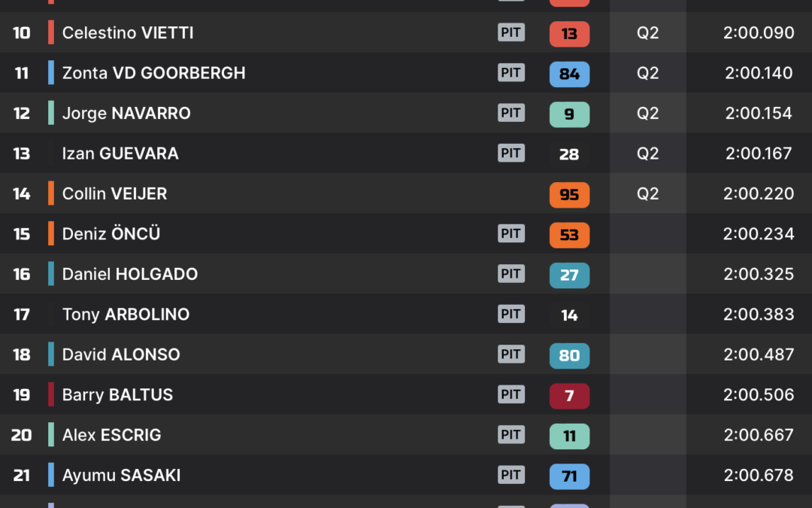Image resolution: width=812 pixels, height=508 pixels.
Task: Click PIT indicator for Celestino Vietti
Action: (x=511, y=32)
